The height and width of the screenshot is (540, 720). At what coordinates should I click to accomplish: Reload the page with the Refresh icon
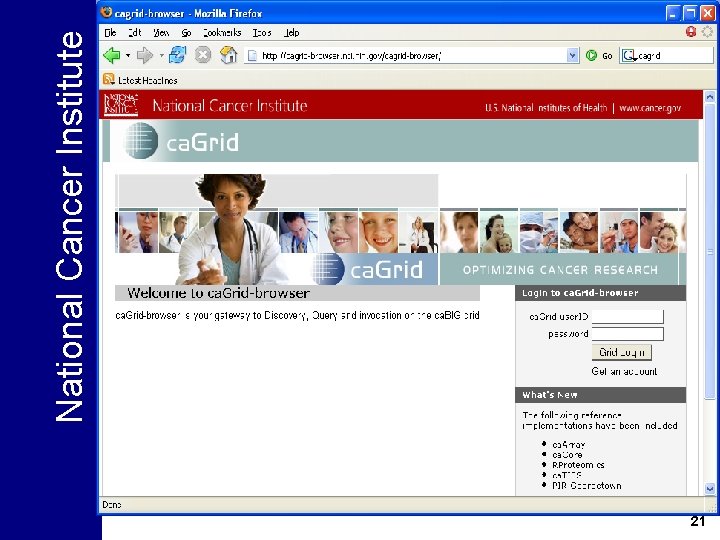pyautogui.click(x=178, y=55)
